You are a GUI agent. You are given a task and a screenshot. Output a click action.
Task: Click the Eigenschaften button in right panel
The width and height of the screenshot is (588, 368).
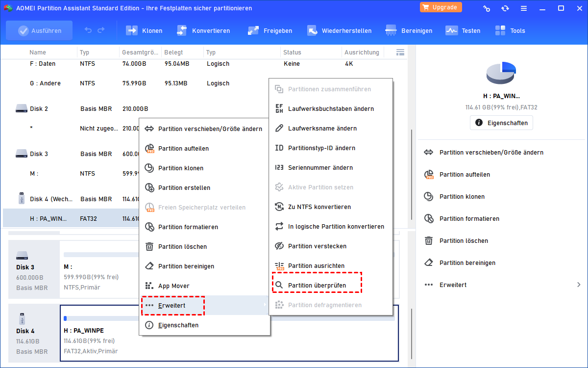point(501,123)
